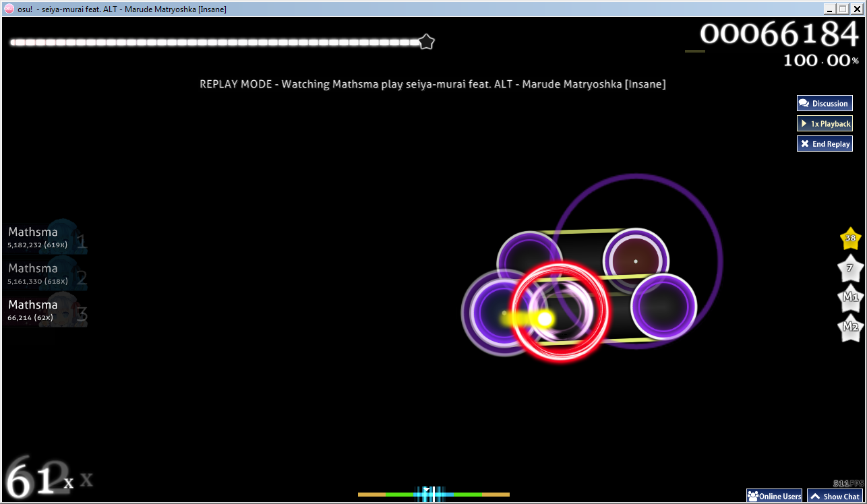Click the hit error bar at bottom center

point(433,495)
